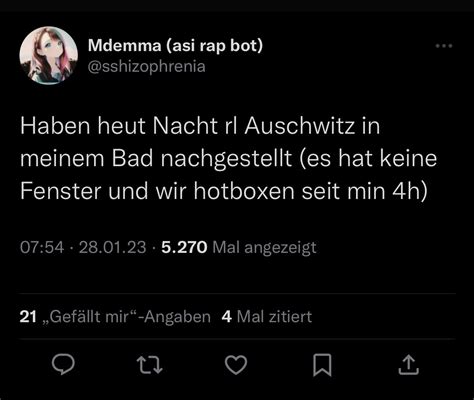This screenshot has width=474, height=400.
Task: Click the "Mal angezeigt" views label
Action: pyautogui.click(x=264, y=248)
